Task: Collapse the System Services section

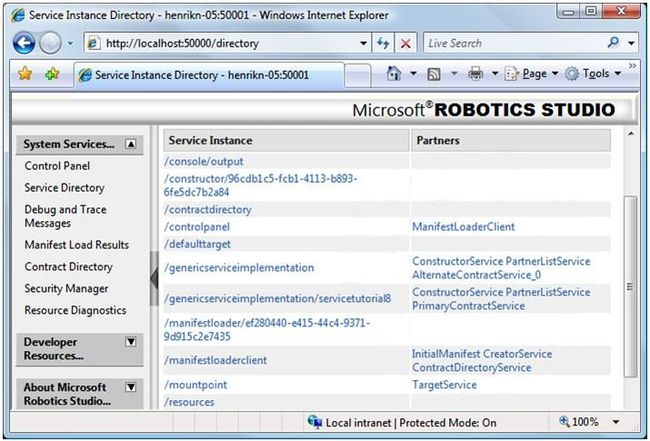Action: tap(131, 144)
